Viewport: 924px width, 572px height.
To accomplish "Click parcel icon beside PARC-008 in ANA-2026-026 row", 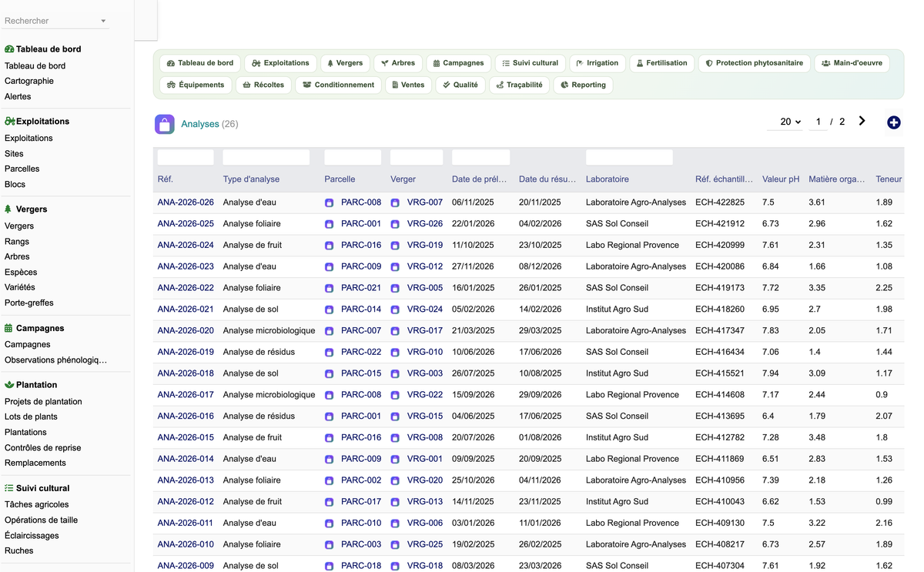I will click(329, 202).
